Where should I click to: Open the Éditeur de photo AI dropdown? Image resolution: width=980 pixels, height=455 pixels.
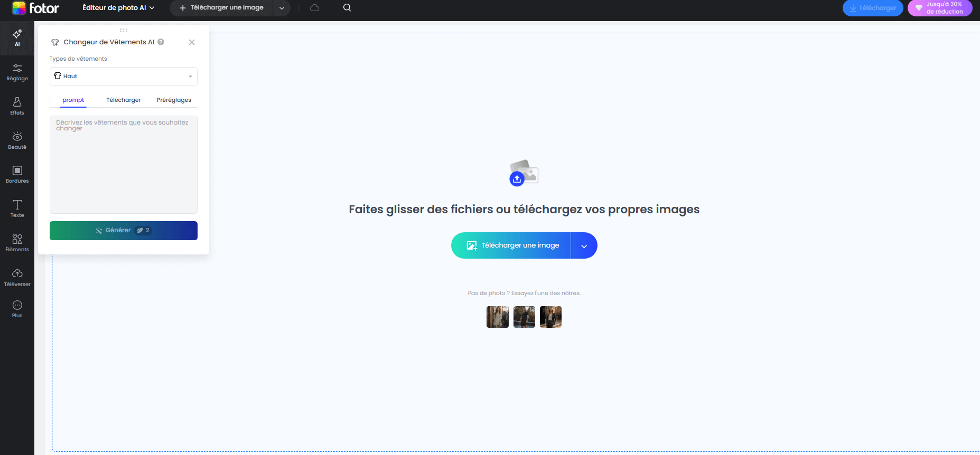coord(118,7)
